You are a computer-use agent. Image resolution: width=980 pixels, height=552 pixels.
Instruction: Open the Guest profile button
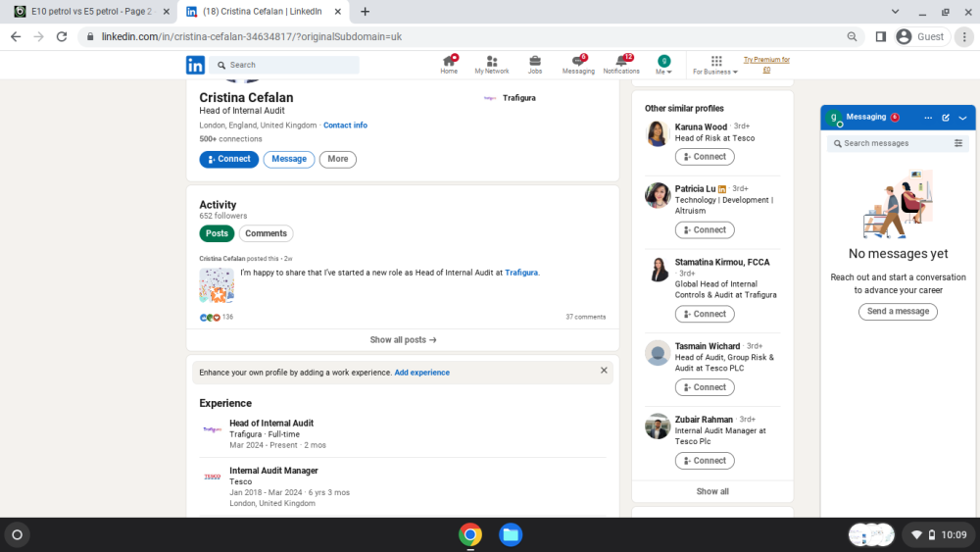920,37
